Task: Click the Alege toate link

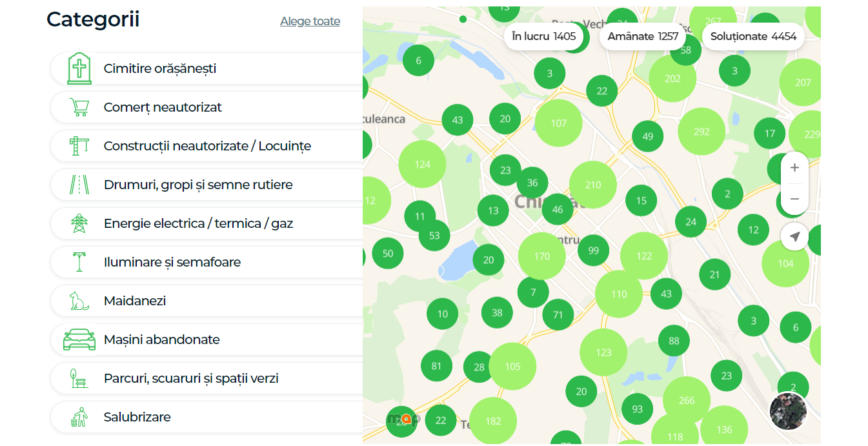Action: tap(310, 21)
